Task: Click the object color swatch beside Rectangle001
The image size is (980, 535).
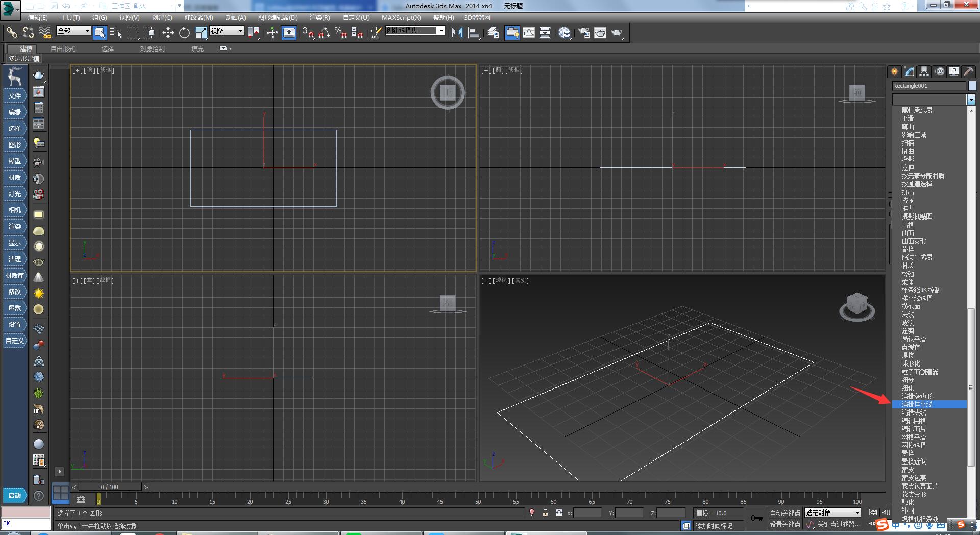Action: pos(972,86)
